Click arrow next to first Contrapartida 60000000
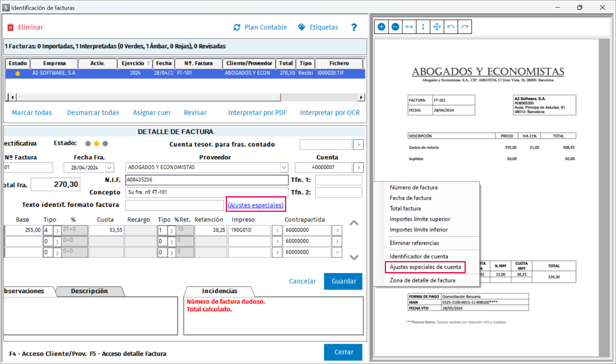This screenshot has height=364, width=616. pos(337,230)
